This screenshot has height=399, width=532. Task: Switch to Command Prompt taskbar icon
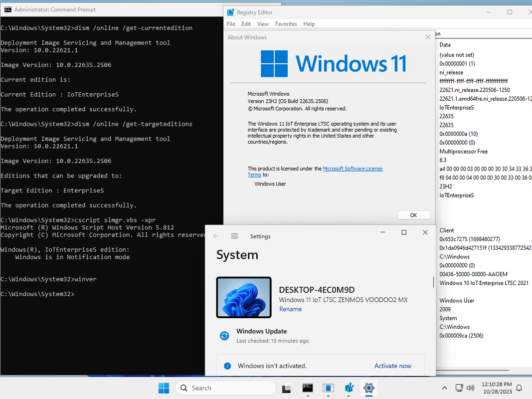(x=308, y=388)
